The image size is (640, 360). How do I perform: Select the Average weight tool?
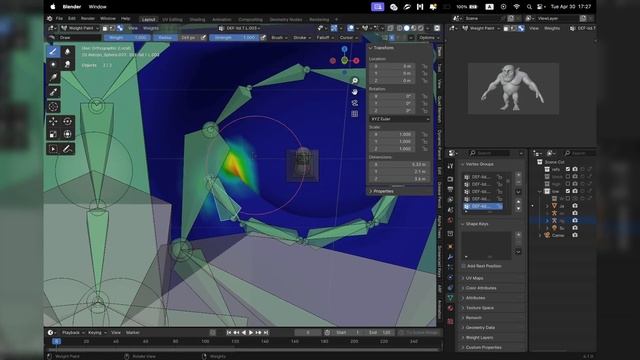pyautogui.click(x=53, y=64)
